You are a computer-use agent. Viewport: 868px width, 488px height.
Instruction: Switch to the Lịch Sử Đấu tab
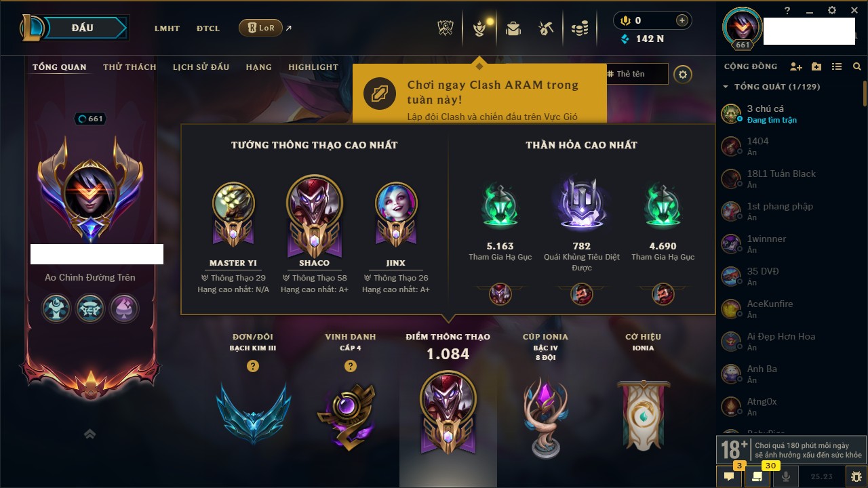201,67
